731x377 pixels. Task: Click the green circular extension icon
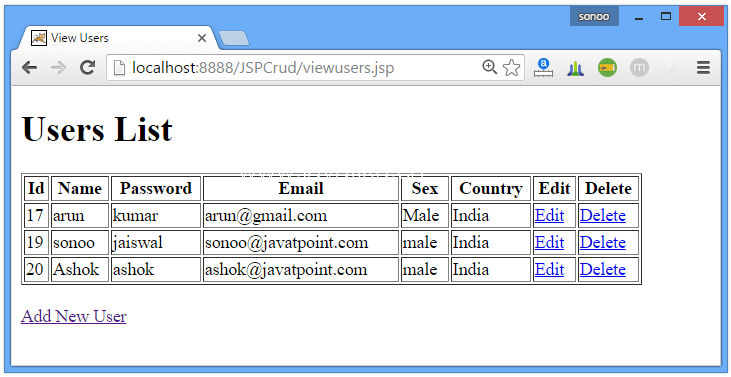point(607,68)
